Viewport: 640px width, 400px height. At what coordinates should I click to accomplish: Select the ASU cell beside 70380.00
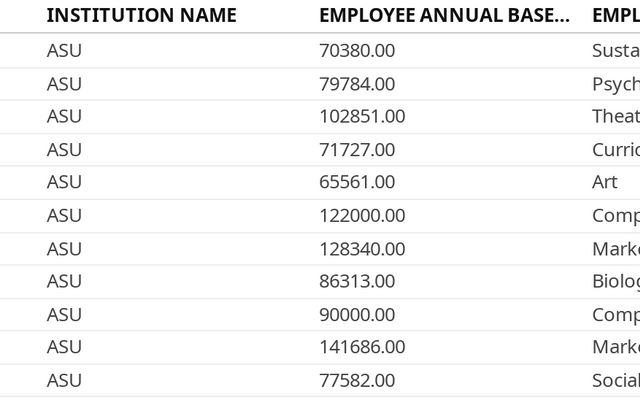pos(64,50)
